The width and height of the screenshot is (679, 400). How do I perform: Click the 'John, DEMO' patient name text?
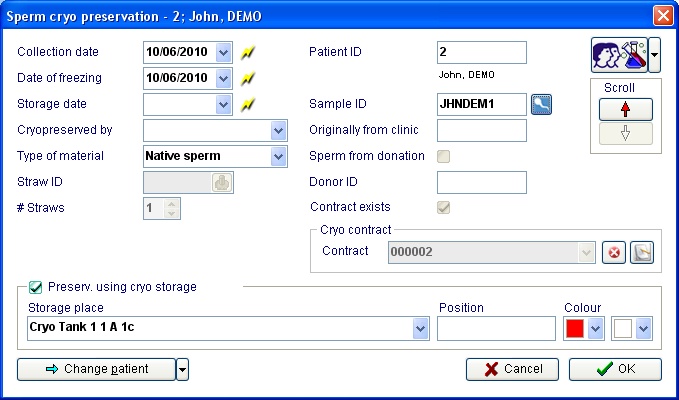click(x=466, y=75)
